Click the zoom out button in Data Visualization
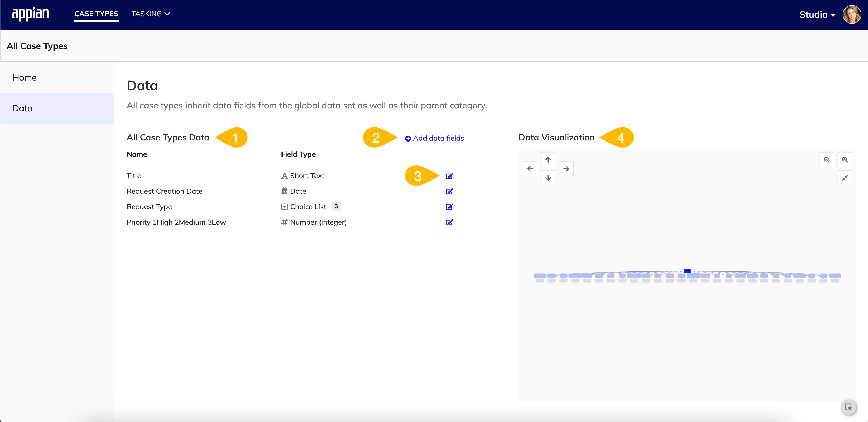 click(826, 160)
